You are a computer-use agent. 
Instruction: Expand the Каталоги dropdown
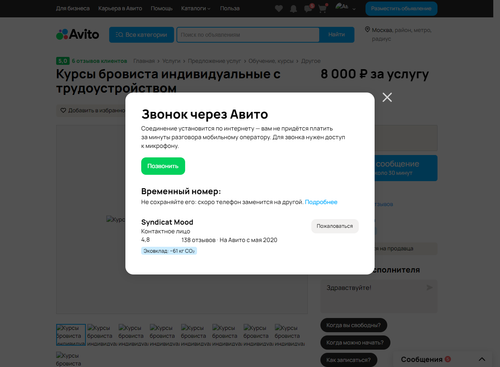coord(196,8)
